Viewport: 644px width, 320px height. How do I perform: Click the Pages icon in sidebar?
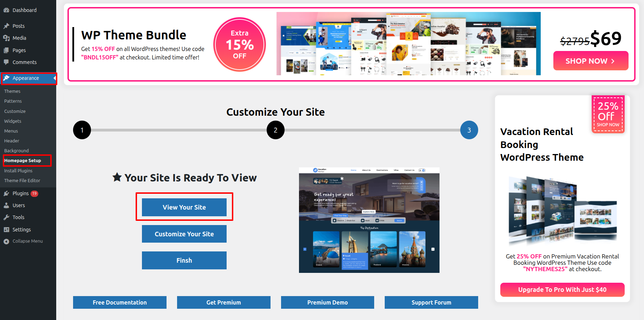pyautogui.click(x=6, y=50)
